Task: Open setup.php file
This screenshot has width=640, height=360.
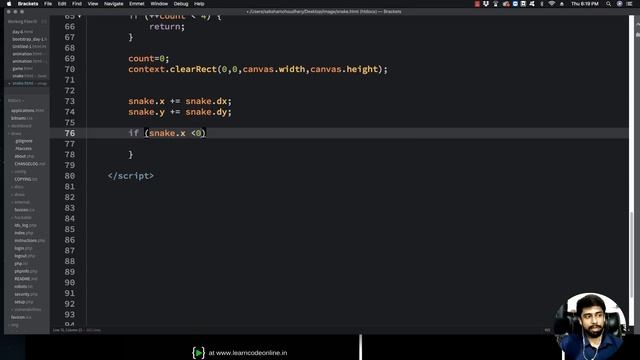Action: coord(24,302)
